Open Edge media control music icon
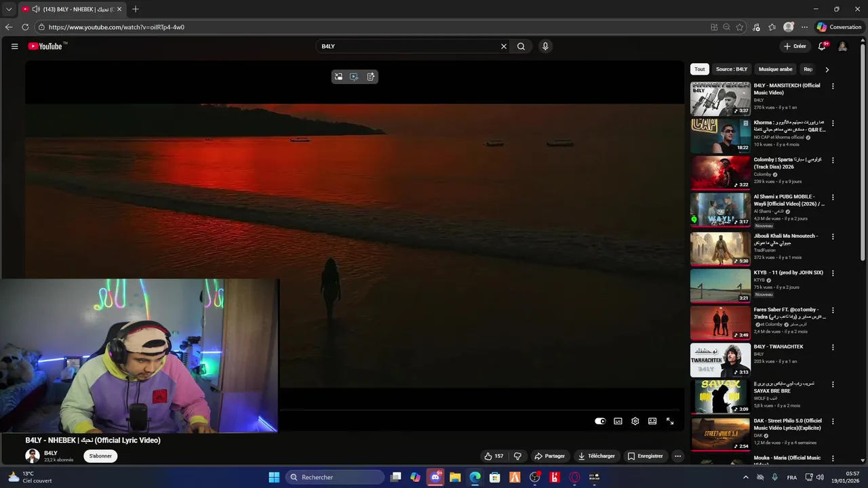This screenshot has width=868, height=488. click(757, 27)
